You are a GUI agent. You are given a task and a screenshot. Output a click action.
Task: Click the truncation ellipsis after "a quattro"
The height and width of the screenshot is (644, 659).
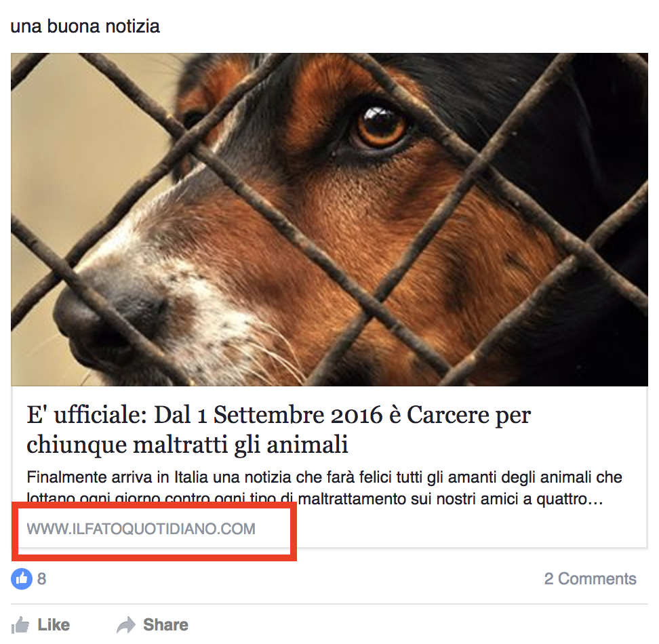coord(595,500)
